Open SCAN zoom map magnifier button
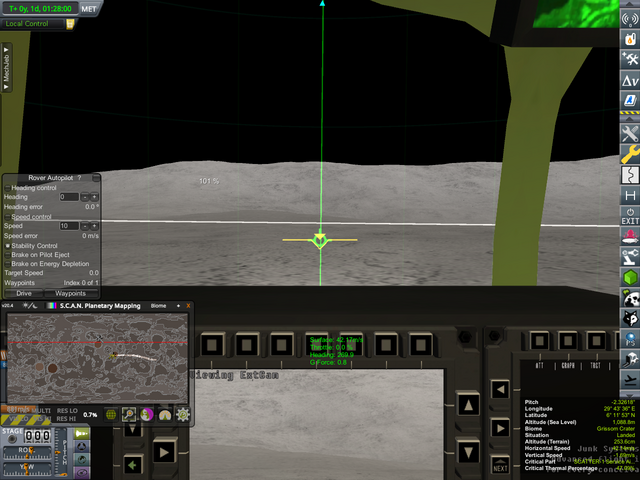Viewport: 640px width, 480px height. (129, 415)
